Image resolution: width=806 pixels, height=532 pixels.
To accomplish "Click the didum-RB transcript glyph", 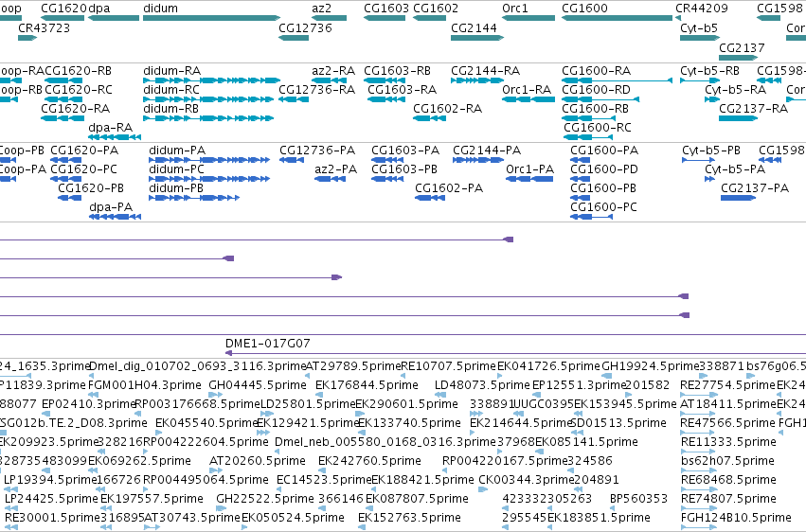I will (x=208, y=118).
